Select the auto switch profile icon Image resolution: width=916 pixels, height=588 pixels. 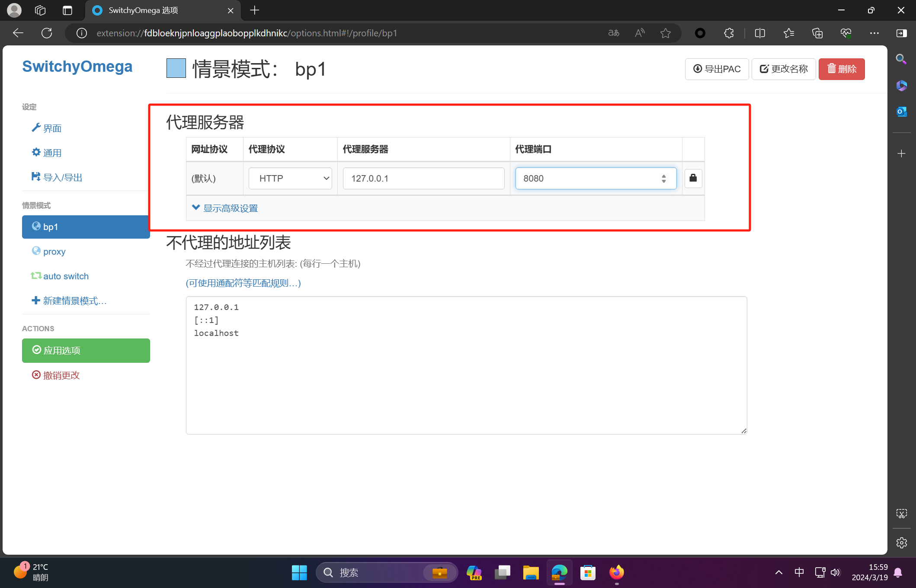click(x=36, y=276)
